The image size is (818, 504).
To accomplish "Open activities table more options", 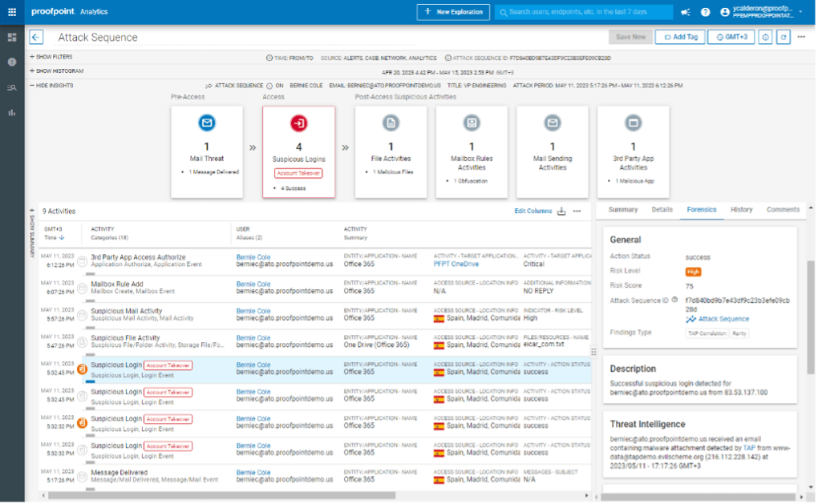I will point(577,211).
